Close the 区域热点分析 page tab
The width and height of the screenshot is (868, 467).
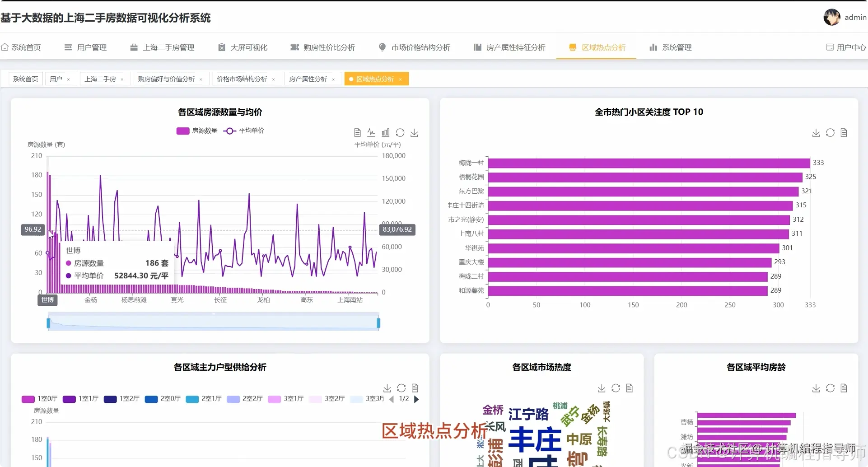click(x=401, y=79)
